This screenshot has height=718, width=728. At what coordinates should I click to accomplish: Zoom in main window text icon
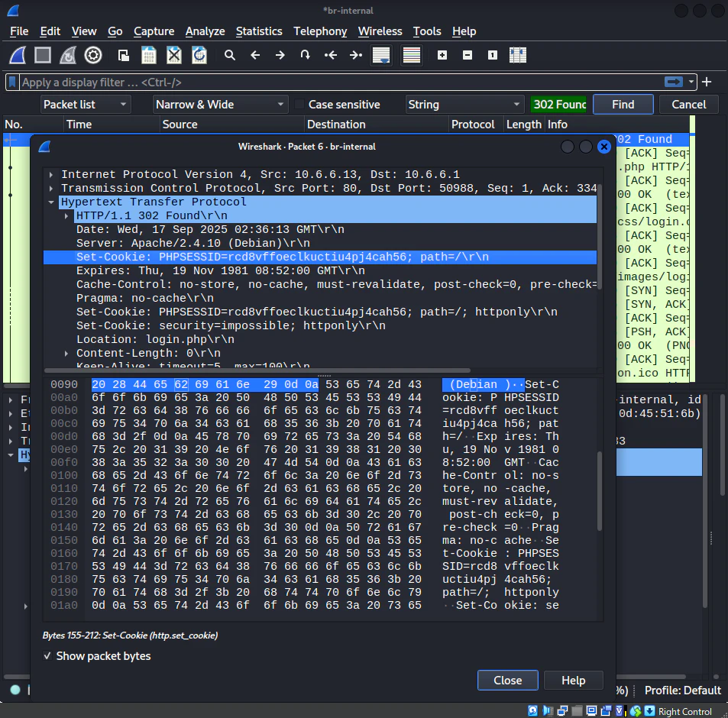pos(442,55)
